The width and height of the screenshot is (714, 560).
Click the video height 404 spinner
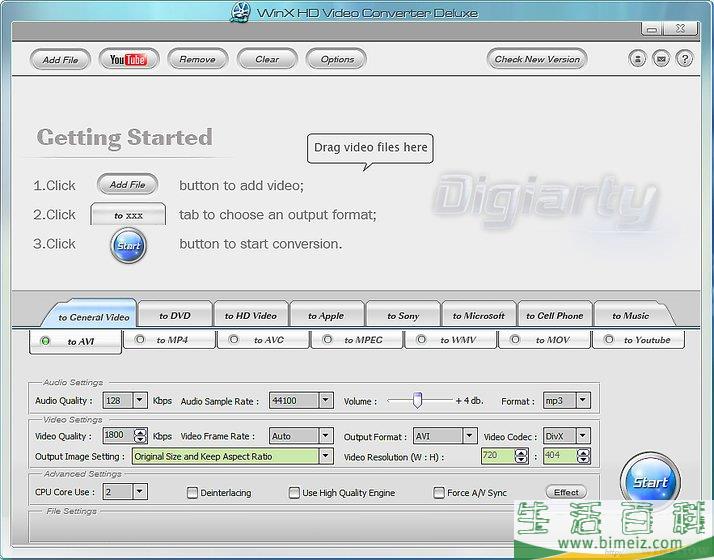pyautogui.click(x=583, y=456)
